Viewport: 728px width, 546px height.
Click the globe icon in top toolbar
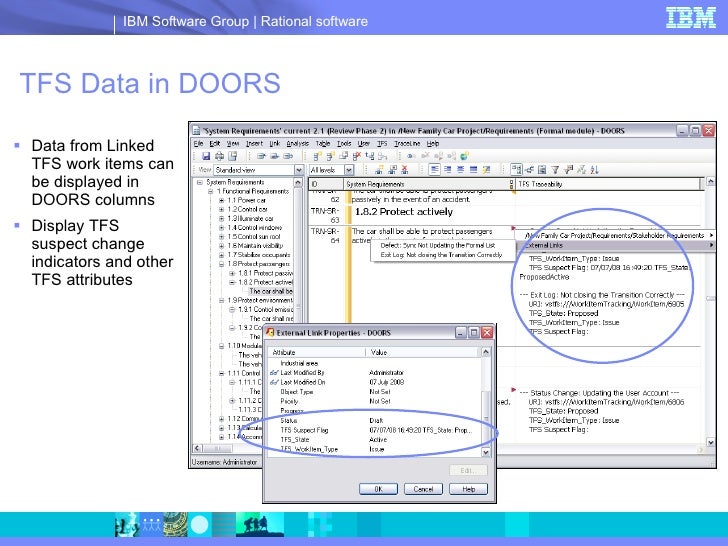464,156
